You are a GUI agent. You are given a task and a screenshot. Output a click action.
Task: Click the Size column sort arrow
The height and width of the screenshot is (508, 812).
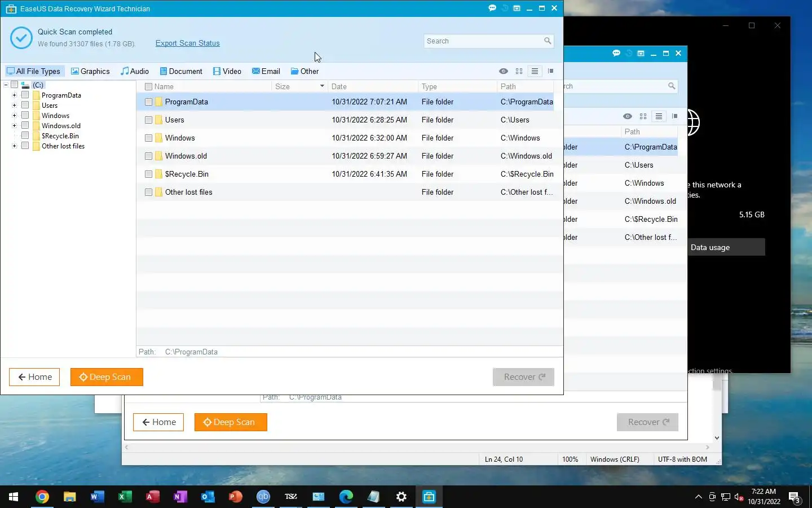(322, 86)
